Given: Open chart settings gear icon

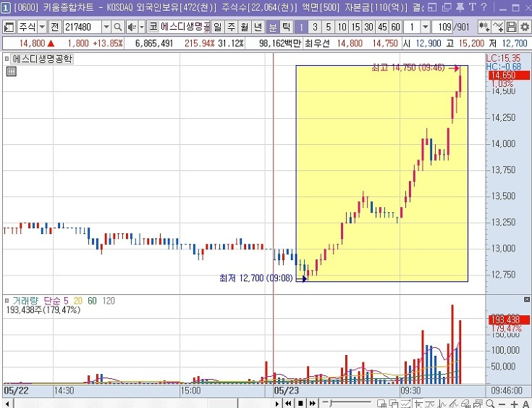Looking at the screenshot, I should 524,27.
